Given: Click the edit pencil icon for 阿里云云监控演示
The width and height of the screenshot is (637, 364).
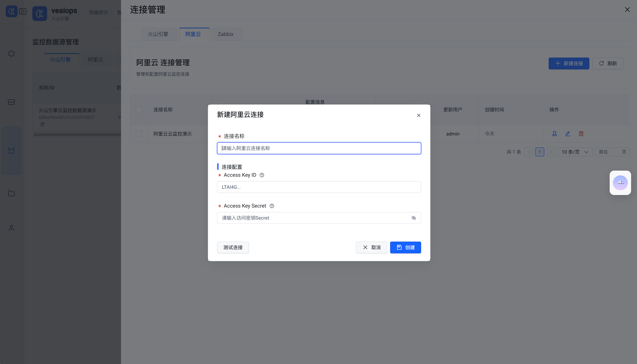Looking at the screenshot, I should [x=568, y=134].
